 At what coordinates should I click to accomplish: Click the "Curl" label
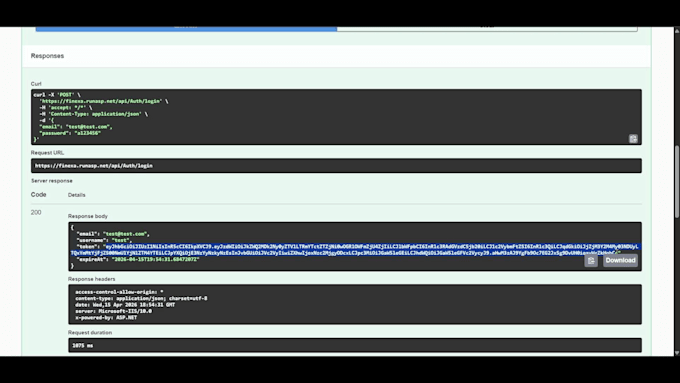pyautogui.click(x=36, y=84)
